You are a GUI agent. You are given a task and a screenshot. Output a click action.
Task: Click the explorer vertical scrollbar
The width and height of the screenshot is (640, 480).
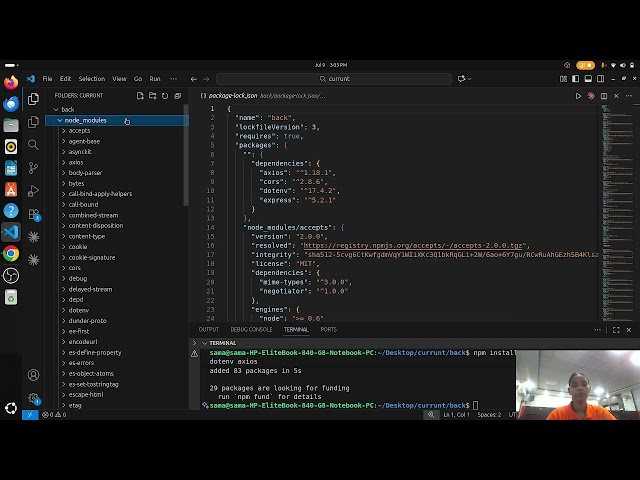point(186,155)
